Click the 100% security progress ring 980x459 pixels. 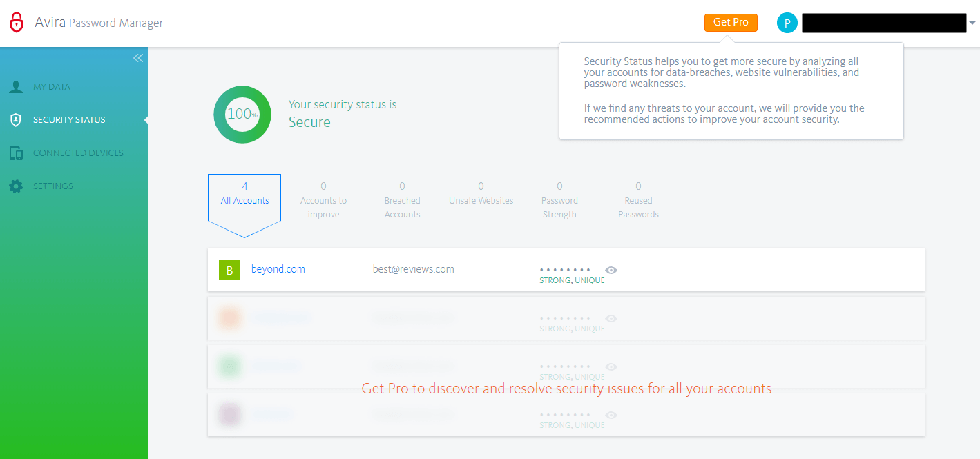click(242, 115)
